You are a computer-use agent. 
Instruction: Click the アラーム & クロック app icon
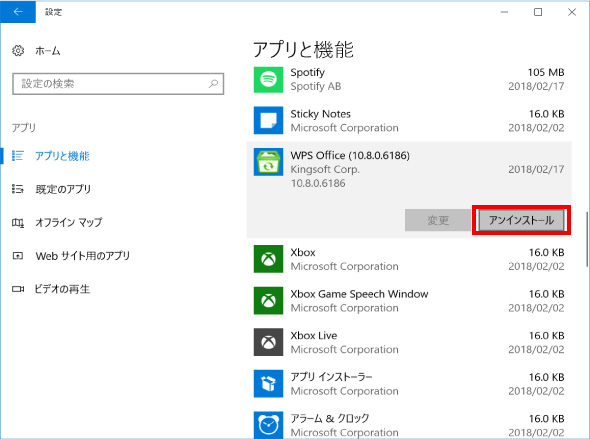268,425
